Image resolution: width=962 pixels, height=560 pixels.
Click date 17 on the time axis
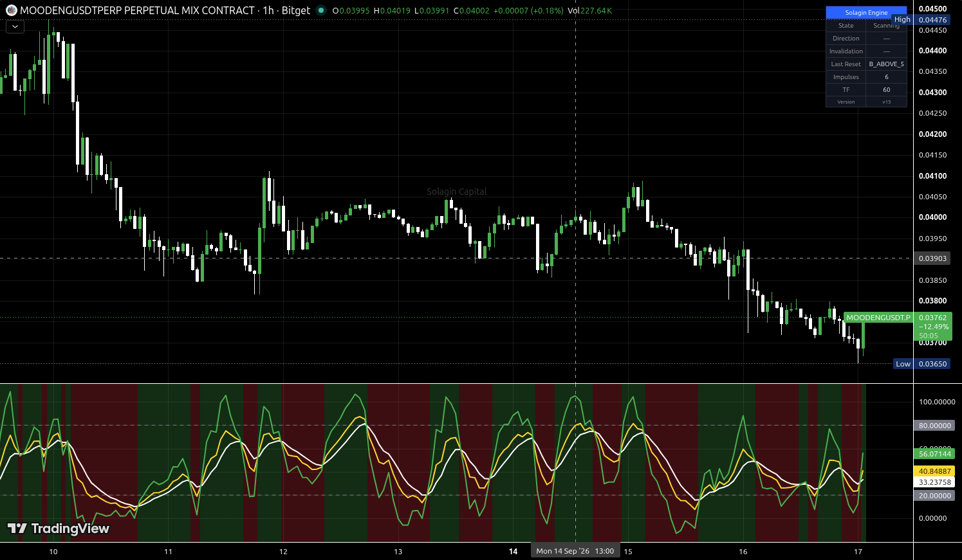point(858,552)
